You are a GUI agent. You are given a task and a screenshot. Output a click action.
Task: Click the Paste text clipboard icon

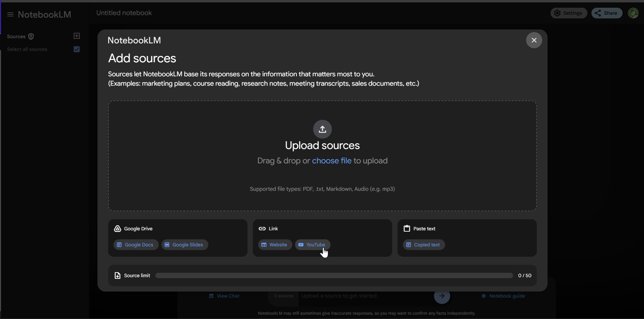(x=407, y=229)
